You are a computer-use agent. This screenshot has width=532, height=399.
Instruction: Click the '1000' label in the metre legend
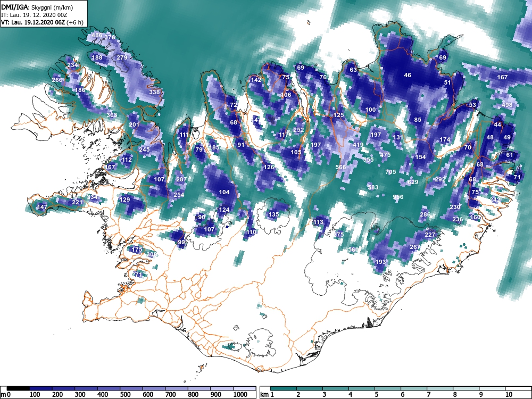pyautogui.click(x=240, y=395)
